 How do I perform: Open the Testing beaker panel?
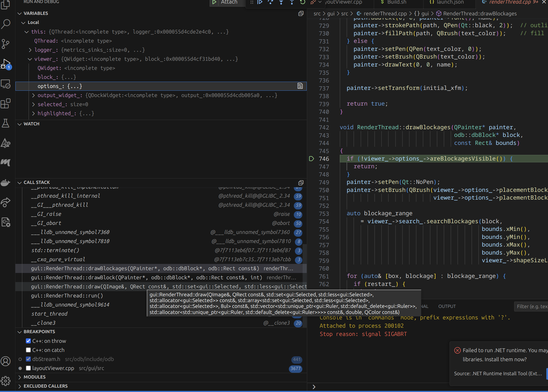(6, 123)
